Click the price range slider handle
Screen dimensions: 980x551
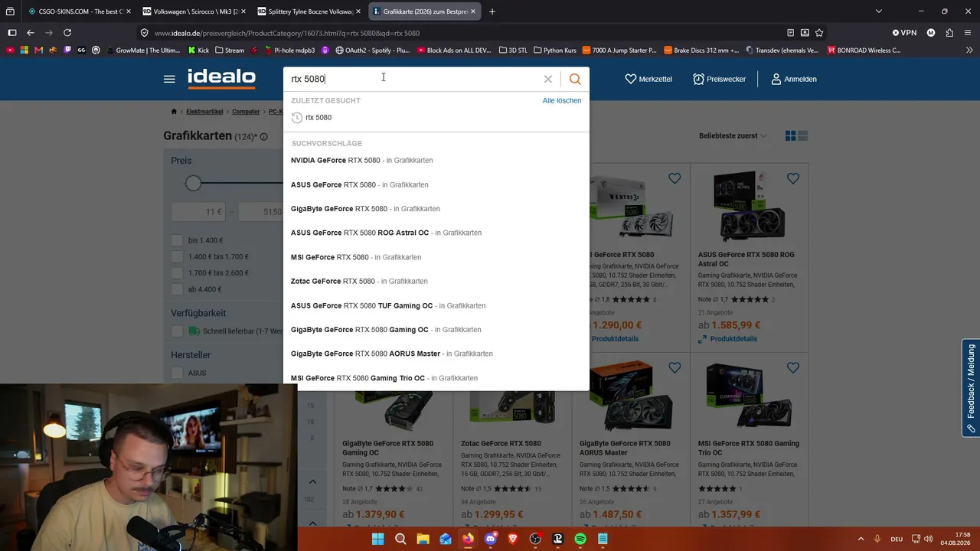pos(193,183)
